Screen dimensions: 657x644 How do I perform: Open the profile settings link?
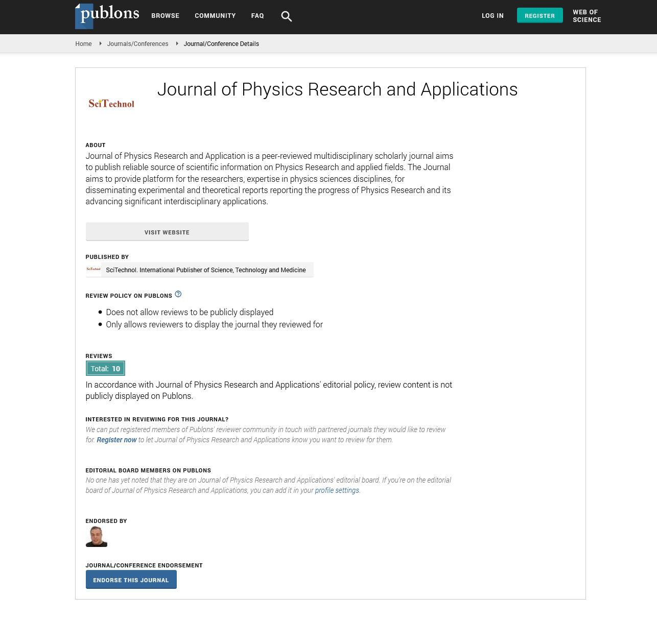[x=337, y=490]
